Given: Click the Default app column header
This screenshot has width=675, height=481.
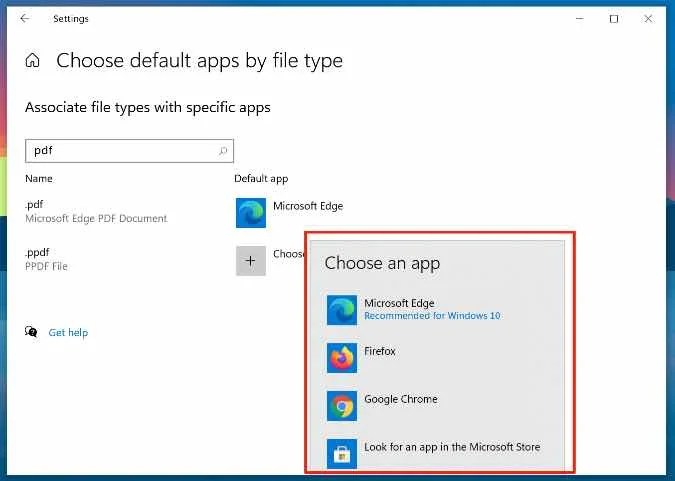Looking at the screenshot, I should [261, 178].
